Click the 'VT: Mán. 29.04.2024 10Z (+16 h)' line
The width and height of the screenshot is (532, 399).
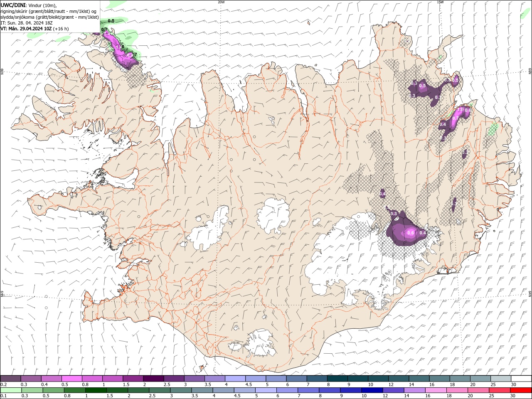point(34,29)
